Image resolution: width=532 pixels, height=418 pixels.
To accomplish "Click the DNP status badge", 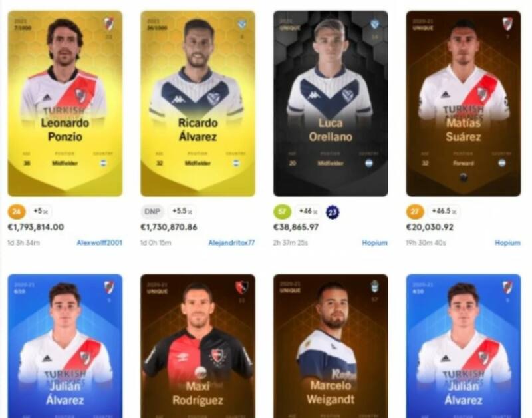I will tap(152, 212).
